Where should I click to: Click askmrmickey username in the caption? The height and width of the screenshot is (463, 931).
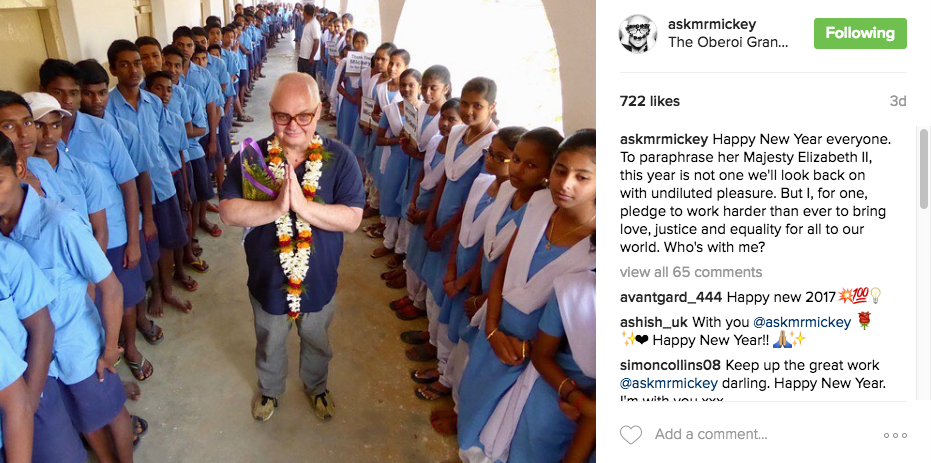[x=664, y=139]
